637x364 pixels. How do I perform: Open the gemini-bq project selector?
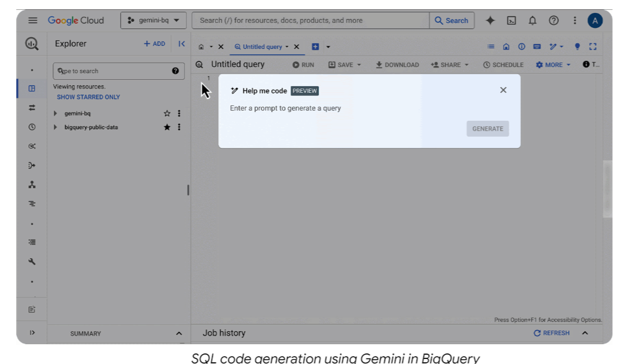pos(153,20)
